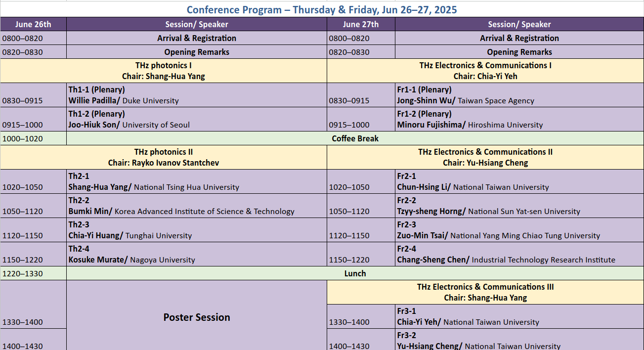Select the June 27th column header
The image size is (644, 350).
361,24
